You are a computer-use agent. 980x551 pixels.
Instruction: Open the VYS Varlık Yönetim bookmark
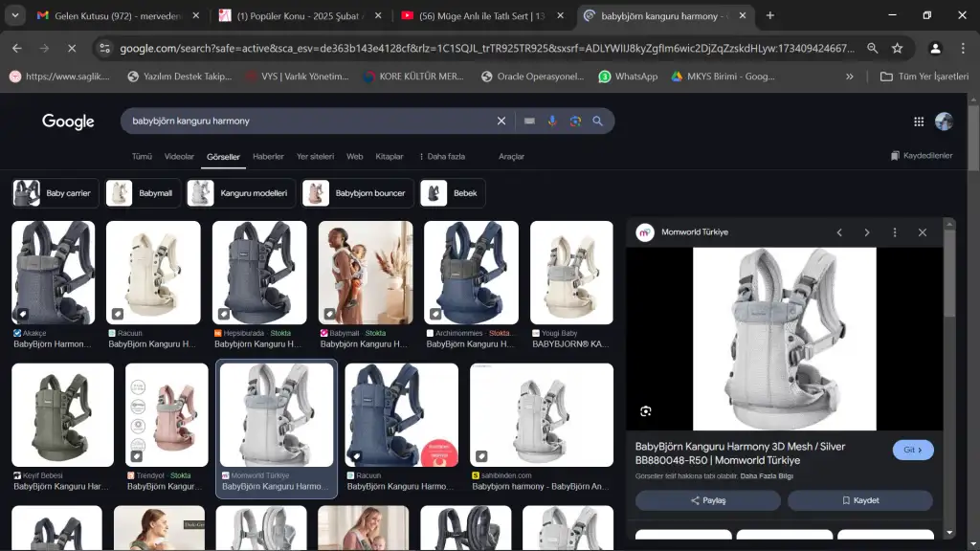pos(298,77)
